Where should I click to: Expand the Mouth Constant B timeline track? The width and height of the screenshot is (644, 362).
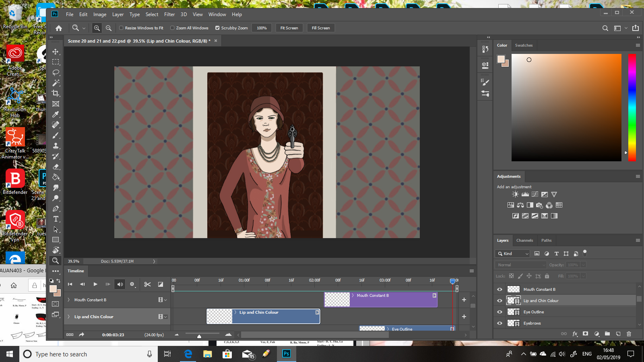[69, 300]
